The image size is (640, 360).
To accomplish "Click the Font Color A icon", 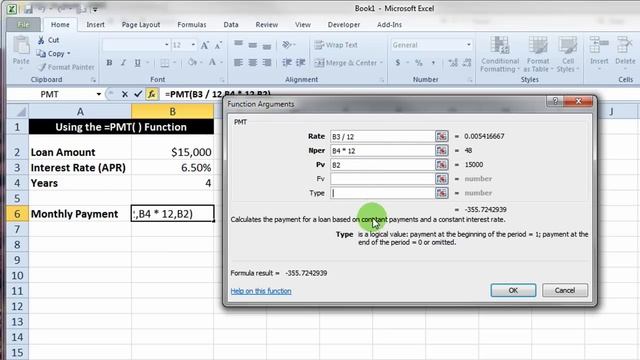I will pyautogui.click(x=212, y=62).
